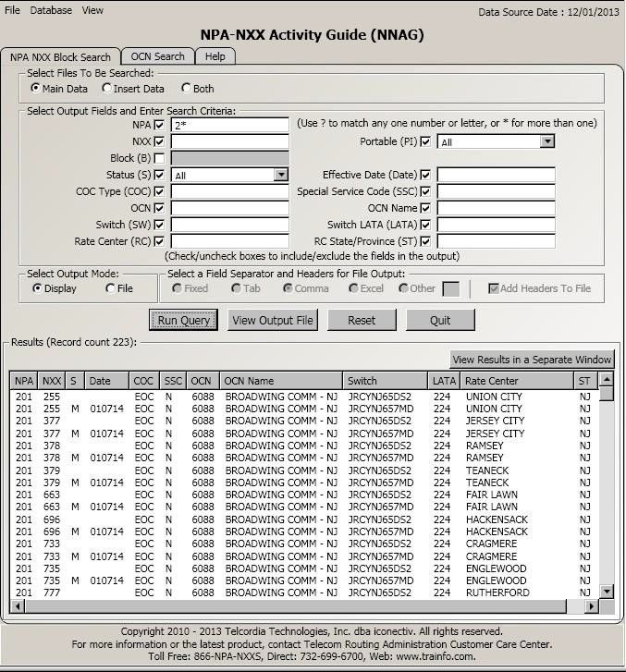Click the Rate Center column header
Image resolution: width=626 pixels, height=672 pixels.
coord(517,381)
